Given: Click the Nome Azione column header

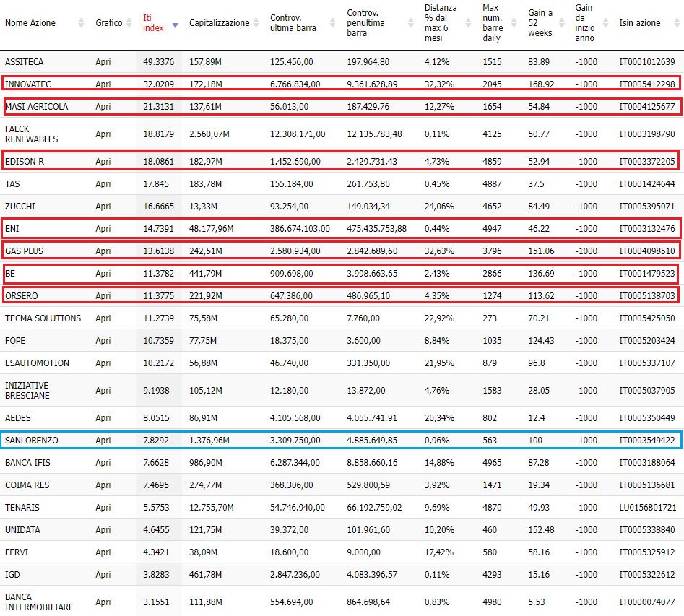Looking at the screenshot, I should (30, 22).
